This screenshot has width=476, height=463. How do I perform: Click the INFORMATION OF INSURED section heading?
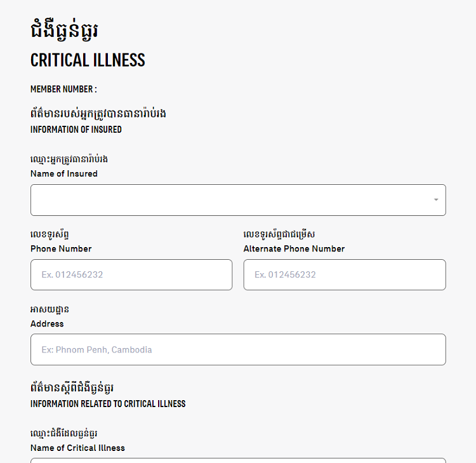point(76,130)
